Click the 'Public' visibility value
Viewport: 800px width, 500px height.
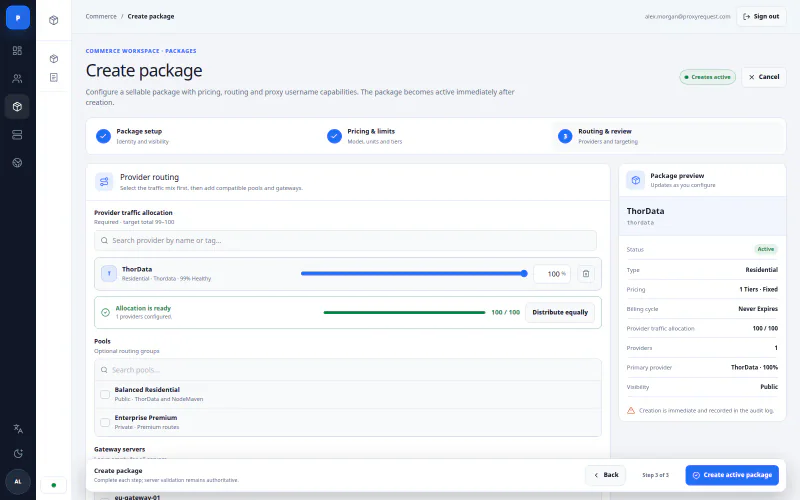click(x=769, y=387)
